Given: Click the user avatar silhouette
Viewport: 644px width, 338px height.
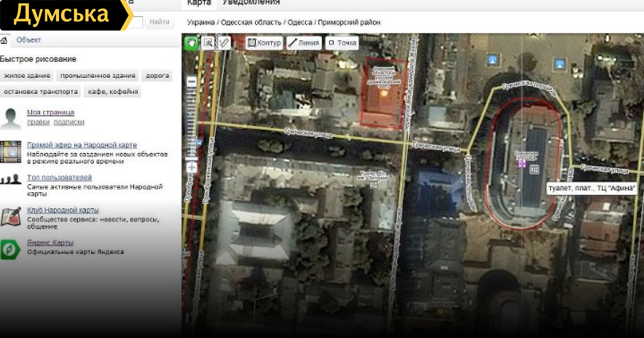Looking at the screenshot, I should click(11, 118).
